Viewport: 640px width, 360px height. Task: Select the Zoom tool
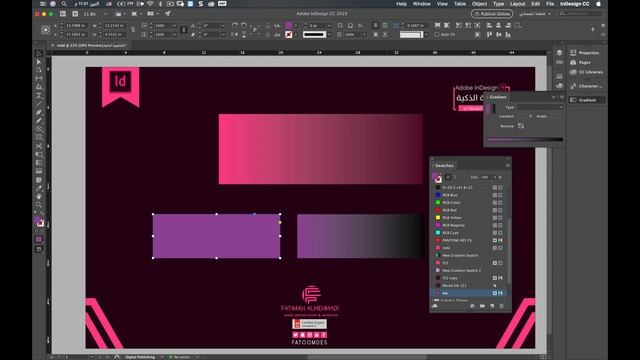(39, 205)
